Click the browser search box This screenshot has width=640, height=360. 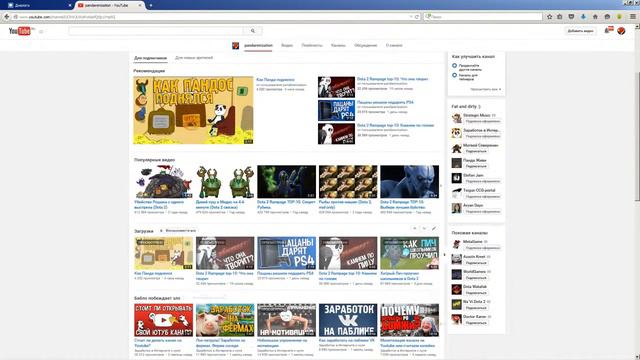[483, 17]
